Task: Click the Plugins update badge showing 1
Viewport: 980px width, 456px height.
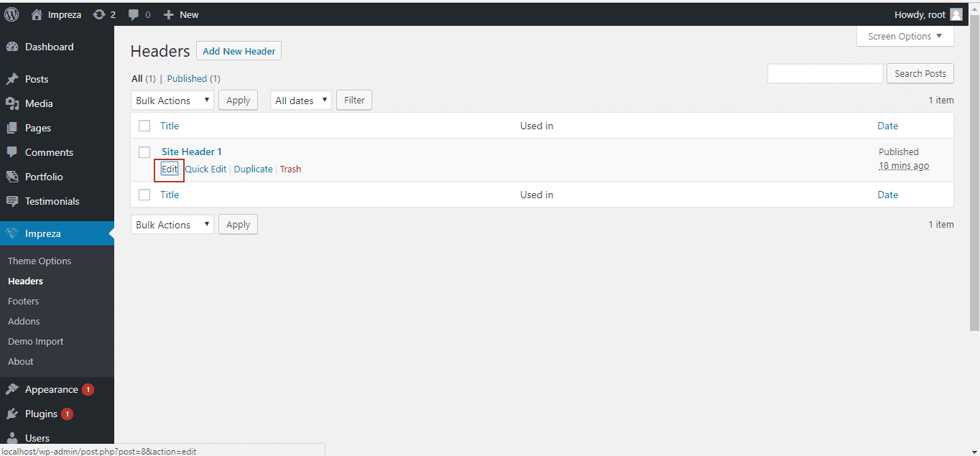Action: pyautogui.click(x=67, y=414)
